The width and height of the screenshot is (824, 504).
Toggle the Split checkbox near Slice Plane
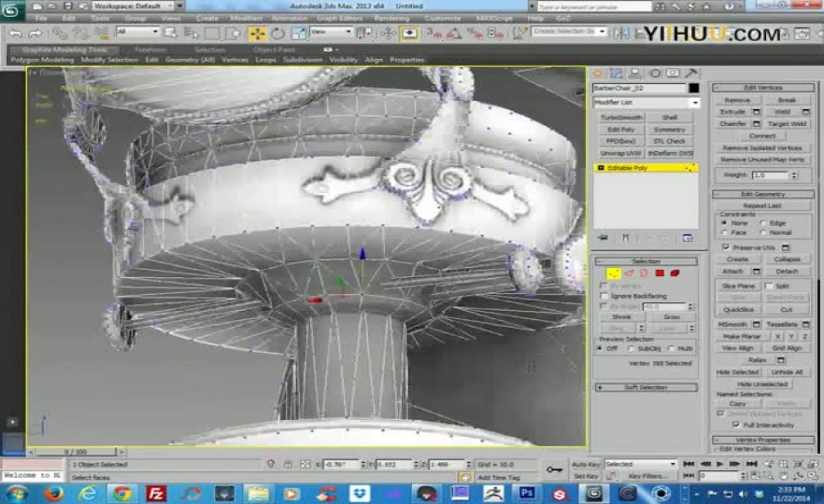(769, 286)
